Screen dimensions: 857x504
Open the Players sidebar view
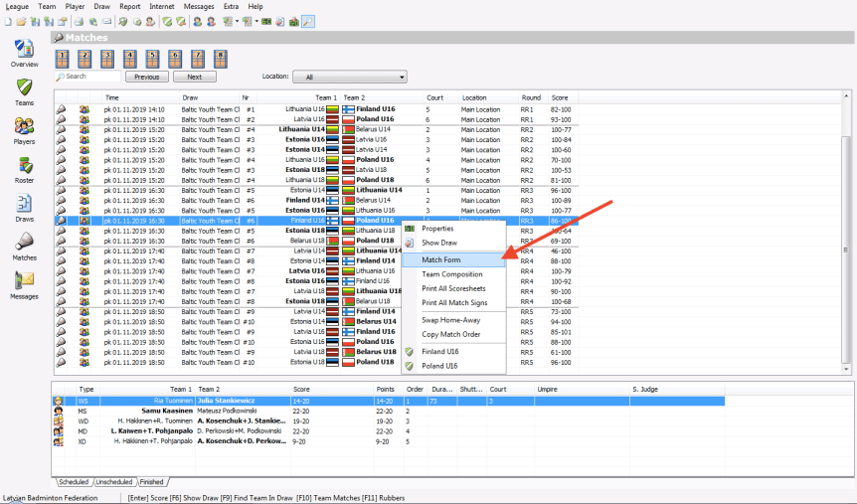pyautogui.click(x=24, y=130)
